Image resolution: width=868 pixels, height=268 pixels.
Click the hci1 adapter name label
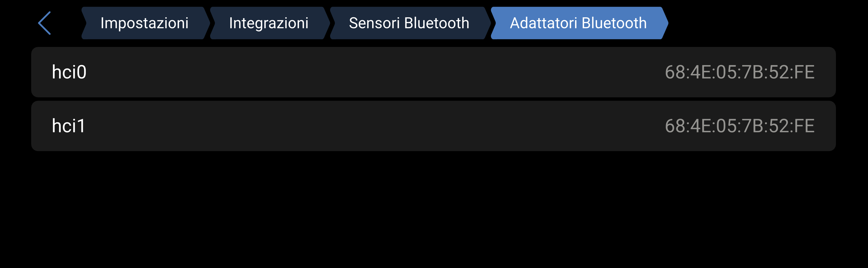coord(68,126)
